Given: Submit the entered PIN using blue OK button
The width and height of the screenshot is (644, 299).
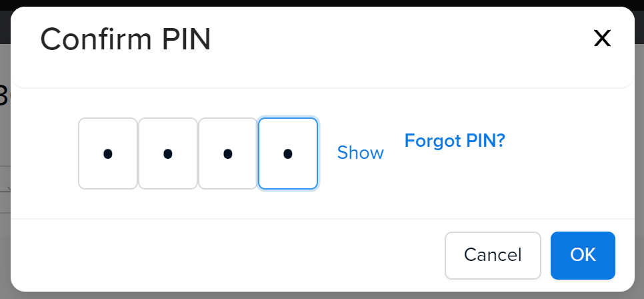Looking at the screenshot, I should click(583, 256).
